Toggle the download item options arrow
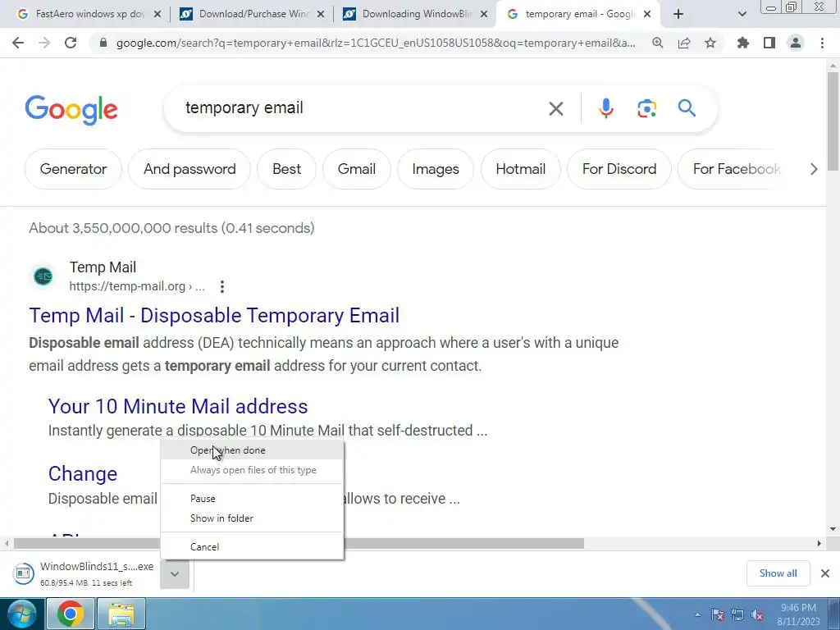Screen dimensions: 840x630 pyautogui.click(x=175, y=573)
